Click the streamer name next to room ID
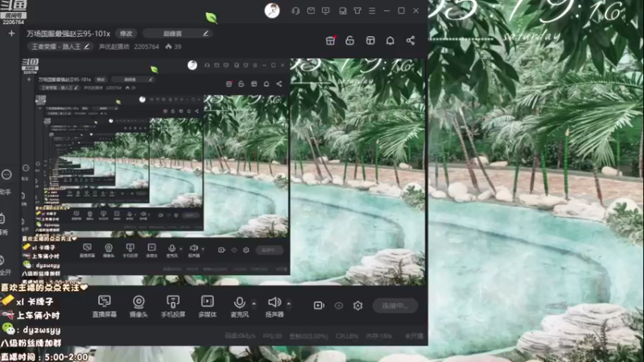Viewport: 644px width, 362px height. coord(114,47)
